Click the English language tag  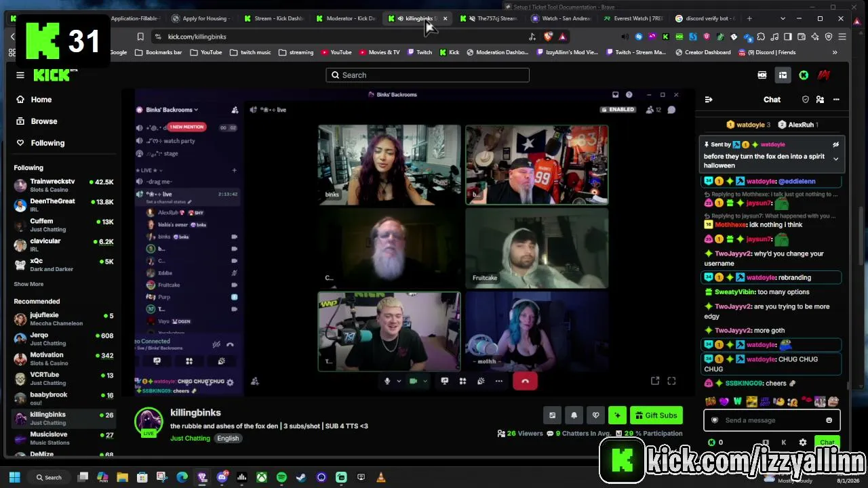(228, 439)
